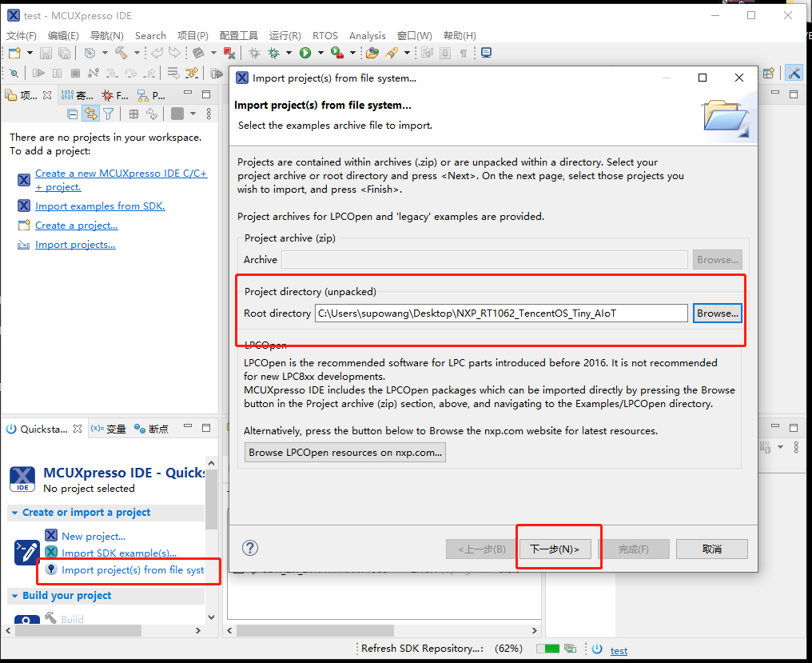812x663 pixels.
Task: Switch to the 变量 variables tab
Action: click(109, 429)
